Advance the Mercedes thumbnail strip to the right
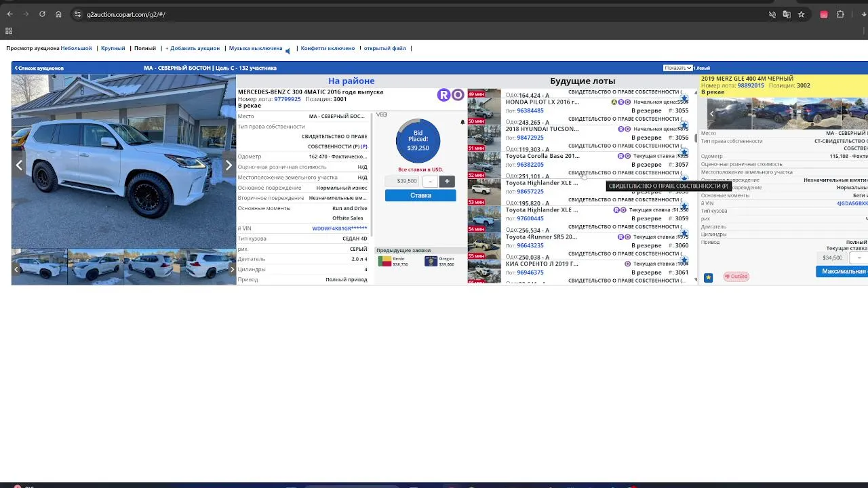Viewport: 868px width, 488px height. [232, 269]
